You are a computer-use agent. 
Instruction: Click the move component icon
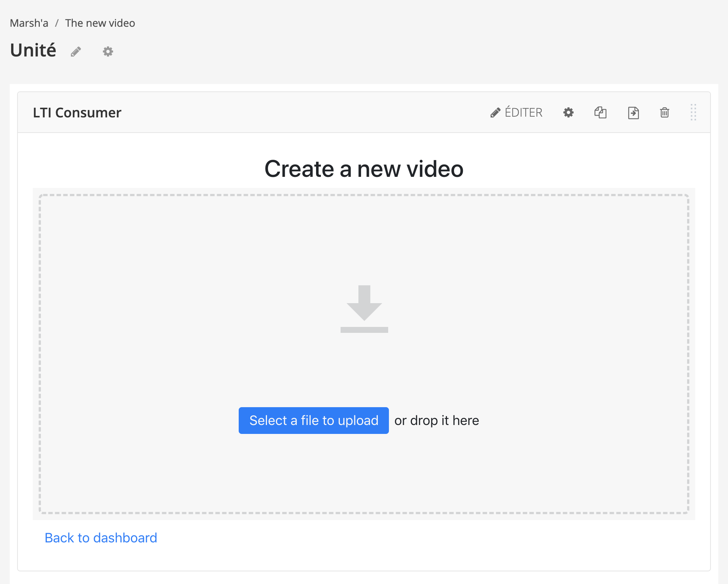633,112
